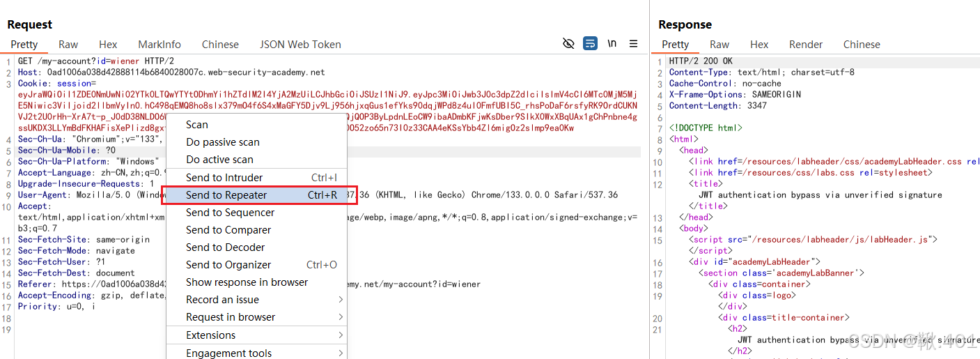Open the Response Render tab

pyautogui.click(x=806, y=44)
